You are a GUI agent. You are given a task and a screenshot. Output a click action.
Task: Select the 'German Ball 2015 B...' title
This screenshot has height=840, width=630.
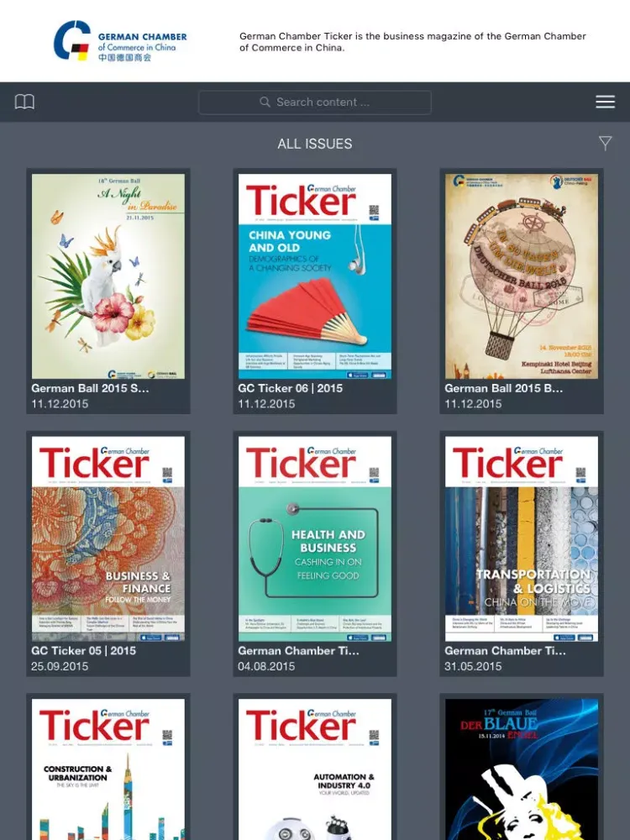click(x=503, y=388)
